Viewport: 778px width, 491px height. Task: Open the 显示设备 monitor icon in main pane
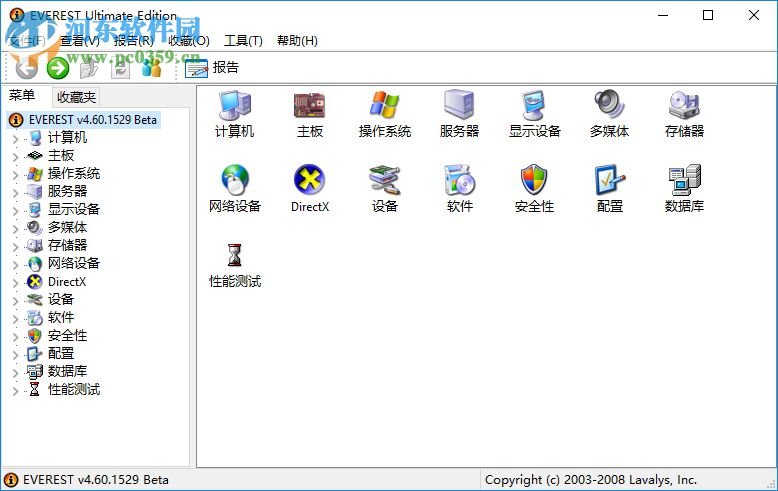click(x=534, y=105)
